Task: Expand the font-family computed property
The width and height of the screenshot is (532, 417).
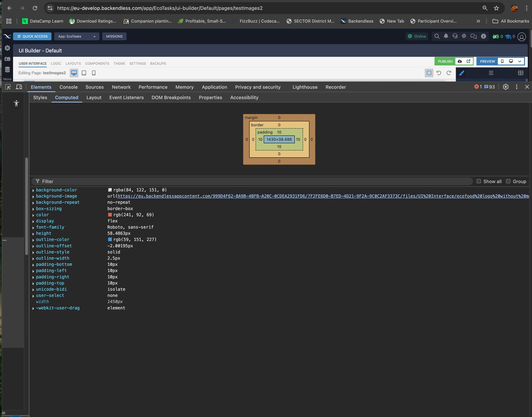Action: pos(33,227)
